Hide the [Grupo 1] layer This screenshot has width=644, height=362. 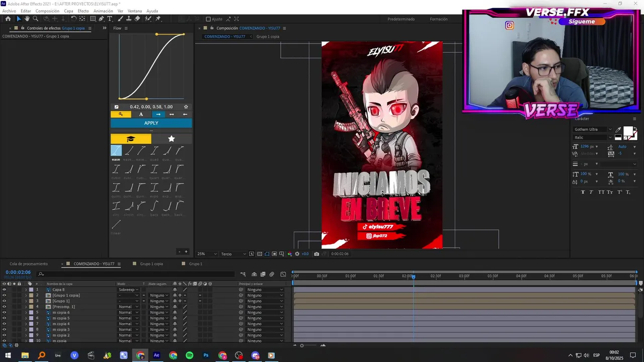point(4,301)
